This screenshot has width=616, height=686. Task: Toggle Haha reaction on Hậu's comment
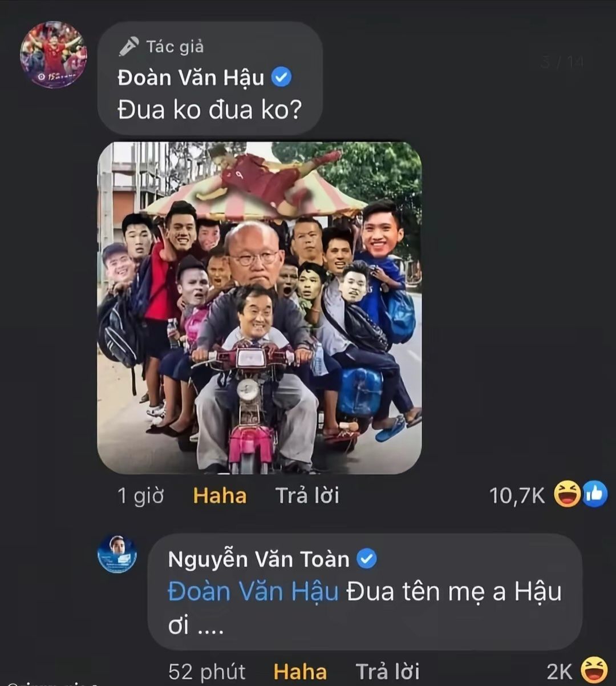click(220, 495)
